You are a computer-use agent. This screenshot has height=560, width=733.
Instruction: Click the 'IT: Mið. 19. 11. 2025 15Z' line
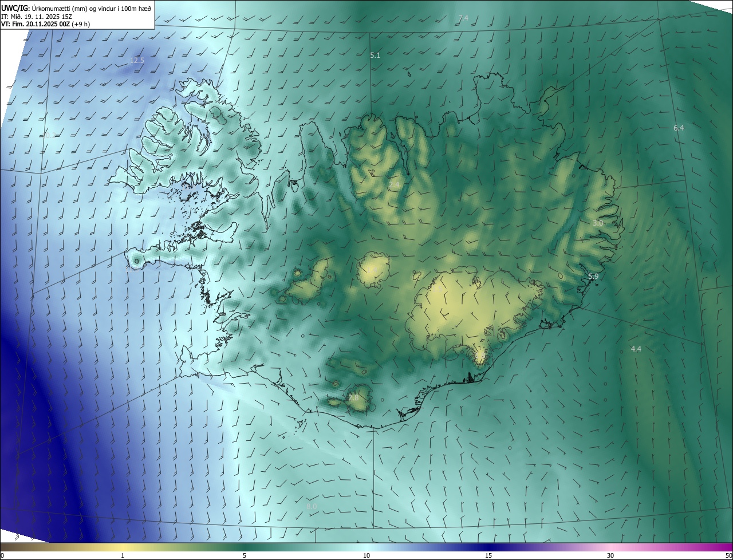point(36,17)
